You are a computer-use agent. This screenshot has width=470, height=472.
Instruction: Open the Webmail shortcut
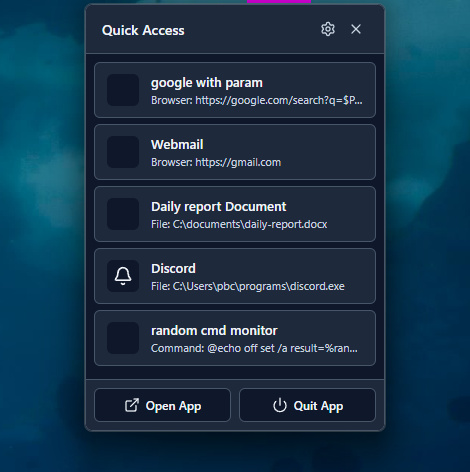coord(235,152)
